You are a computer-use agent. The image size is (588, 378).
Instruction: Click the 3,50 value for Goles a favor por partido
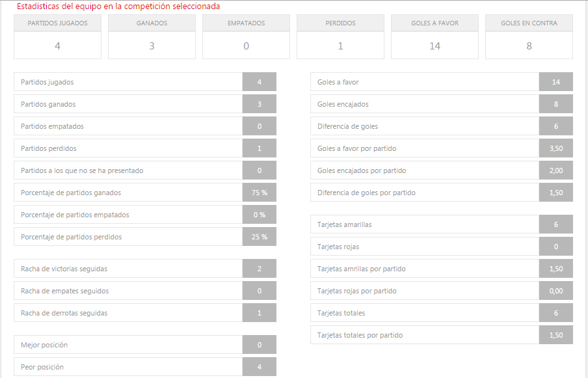555,148
